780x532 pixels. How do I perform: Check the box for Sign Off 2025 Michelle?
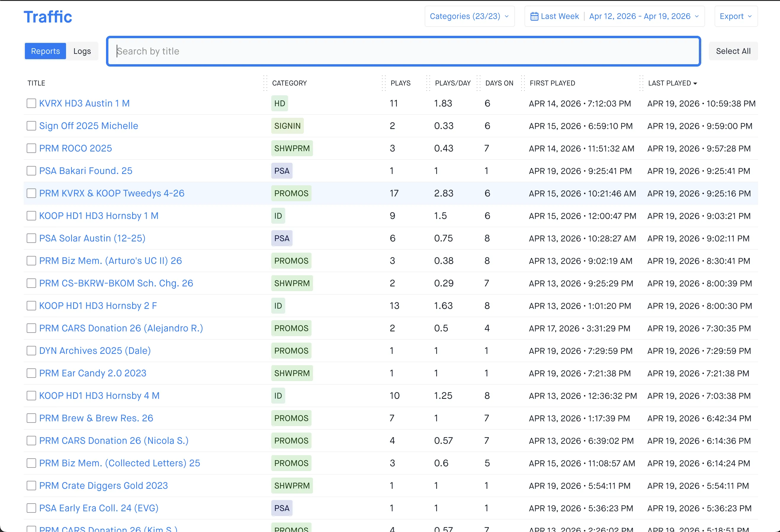tap(31, 126)
